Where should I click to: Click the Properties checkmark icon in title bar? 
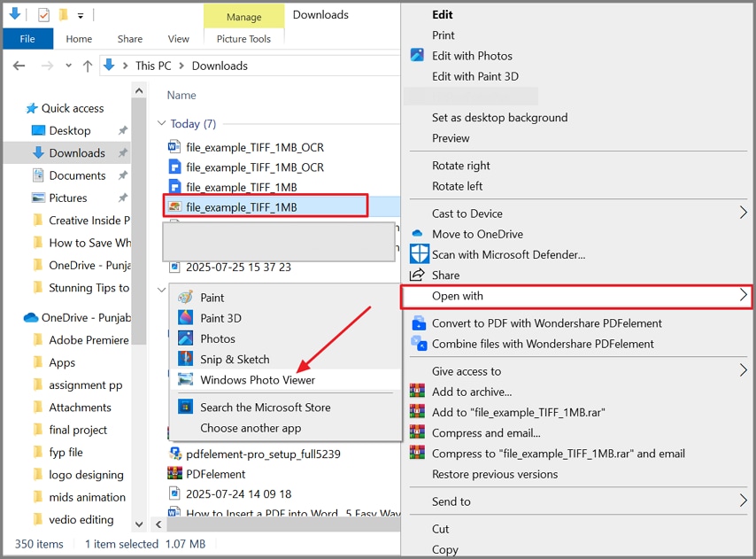pos(43,15)
